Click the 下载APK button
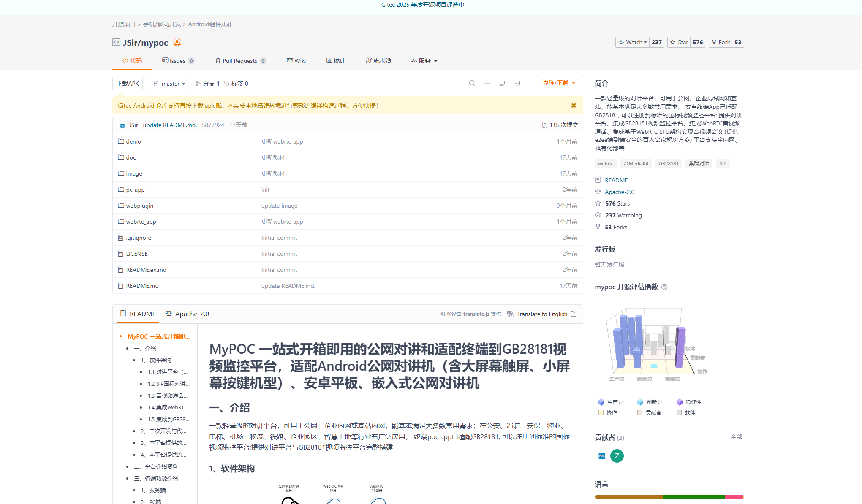The width and height of the screenshot is (862, 504). tap(128, 84)
